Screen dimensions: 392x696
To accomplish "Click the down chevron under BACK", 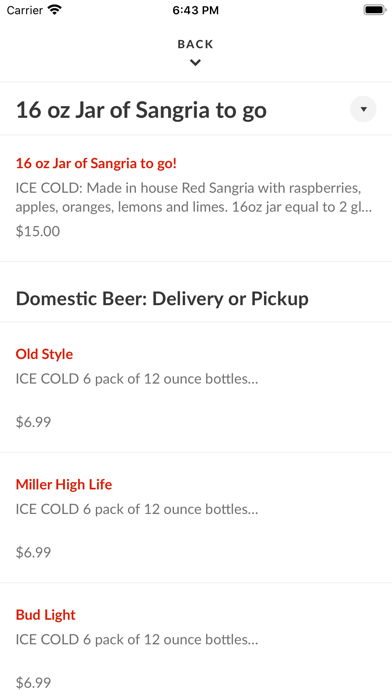I will click(195, 63).
